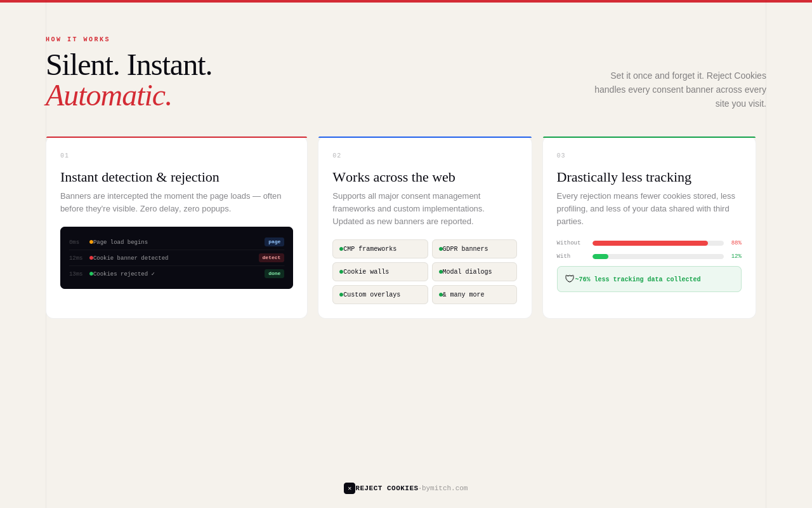Click the REJECT COOKIES footer text
This screenshot has height=508, width=812.
[x=387, y=488]
